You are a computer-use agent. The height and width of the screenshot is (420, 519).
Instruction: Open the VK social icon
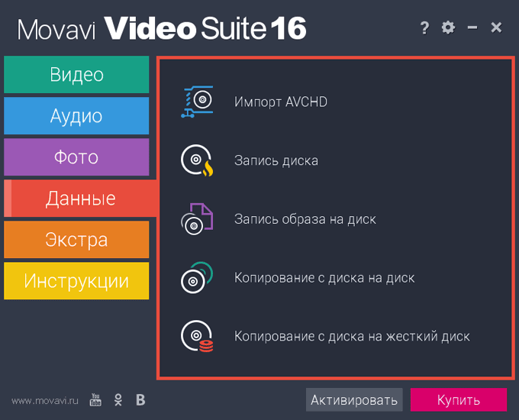click(140, 400)
